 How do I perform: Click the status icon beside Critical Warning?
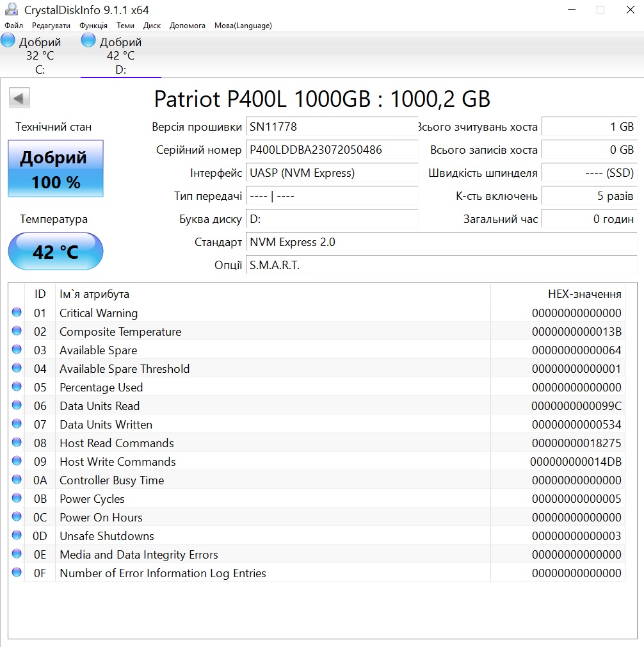pyautogui.click(x=17, y=313)
